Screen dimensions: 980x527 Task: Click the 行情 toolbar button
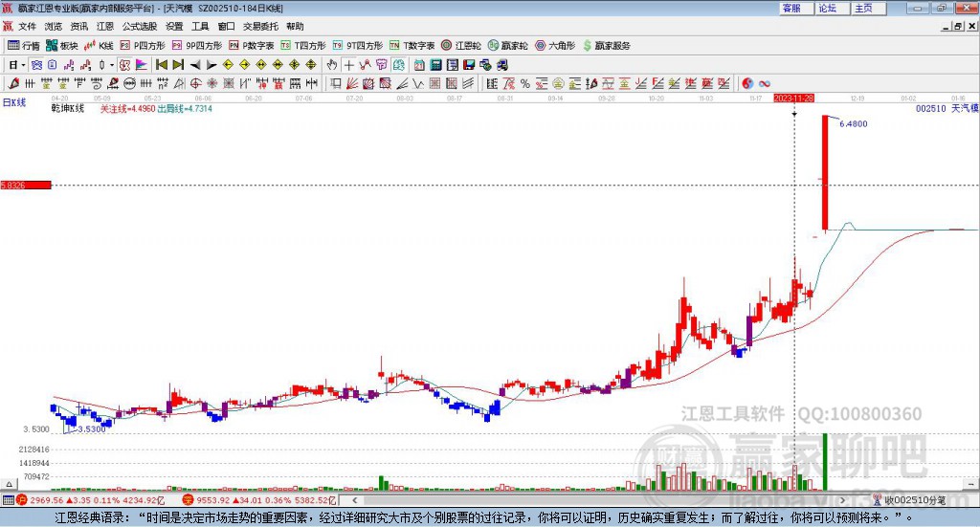[x=23, y=46]
